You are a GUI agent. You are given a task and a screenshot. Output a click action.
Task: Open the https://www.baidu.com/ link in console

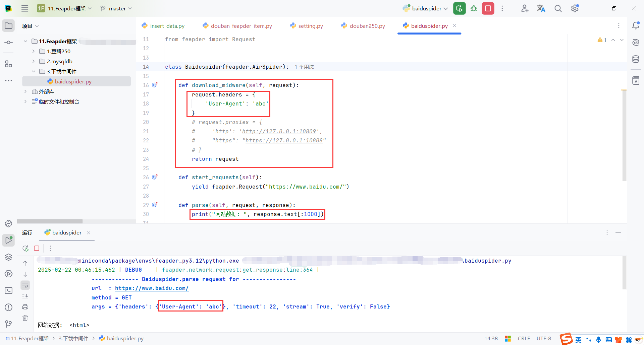click(x=152, y=288)
